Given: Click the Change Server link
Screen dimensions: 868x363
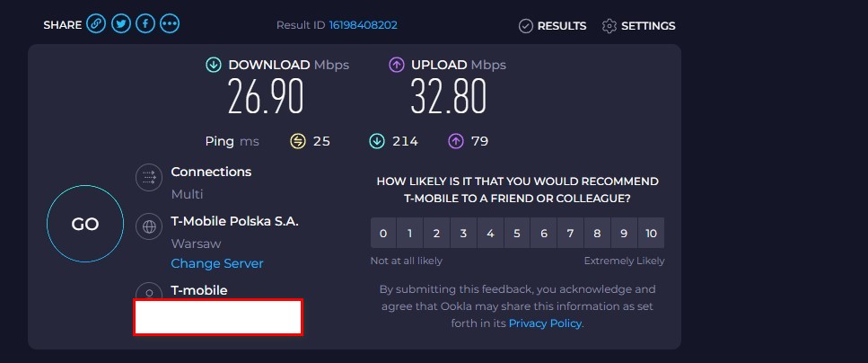Looking at the screenshot, I should pos(217,263).
